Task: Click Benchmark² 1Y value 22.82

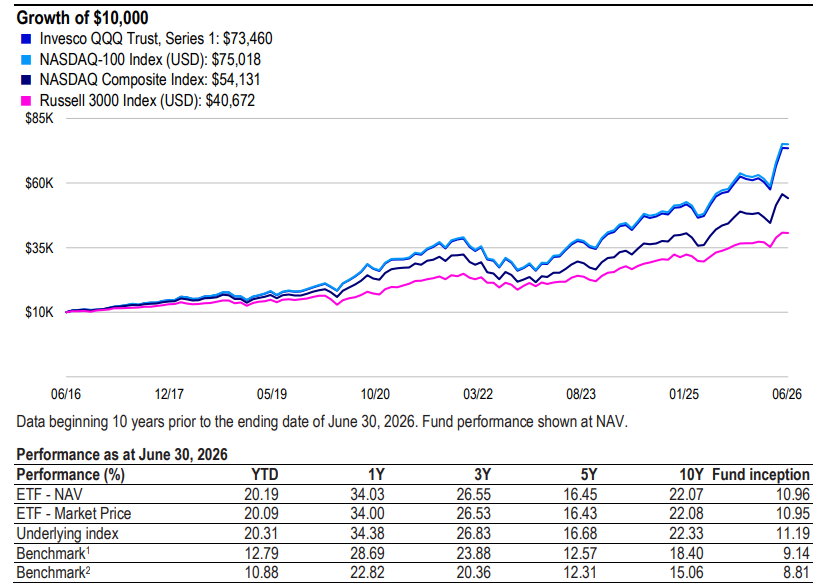Action: 367,573
